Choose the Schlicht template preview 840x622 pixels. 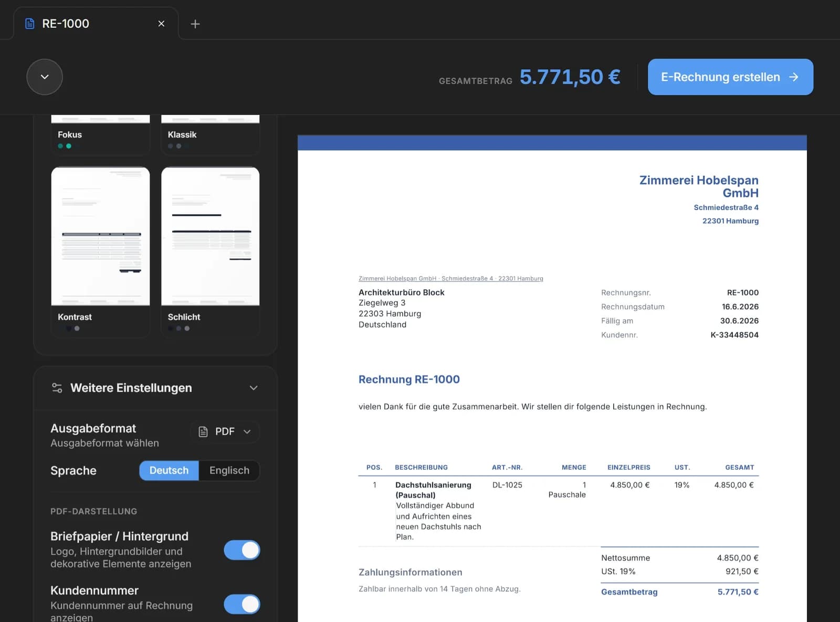tap(210, 236)
